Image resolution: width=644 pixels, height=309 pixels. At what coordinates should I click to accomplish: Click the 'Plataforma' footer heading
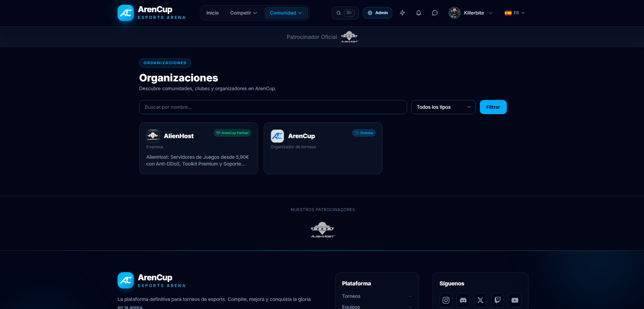tap(356, 283)
